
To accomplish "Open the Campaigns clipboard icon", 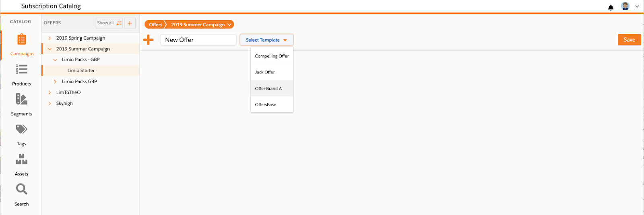I will point(22,39).
